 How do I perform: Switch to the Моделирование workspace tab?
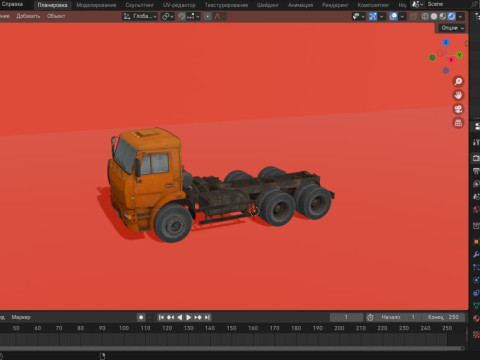point(96,5)
